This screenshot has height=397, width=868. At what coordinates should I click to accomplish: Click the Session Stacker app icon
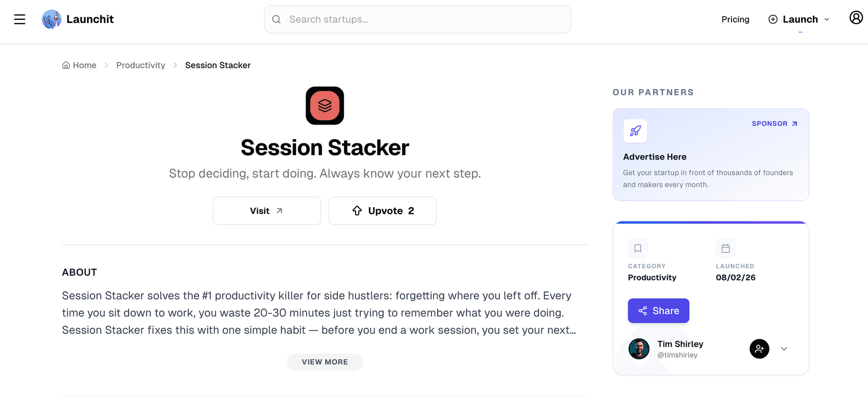(325, 106)
